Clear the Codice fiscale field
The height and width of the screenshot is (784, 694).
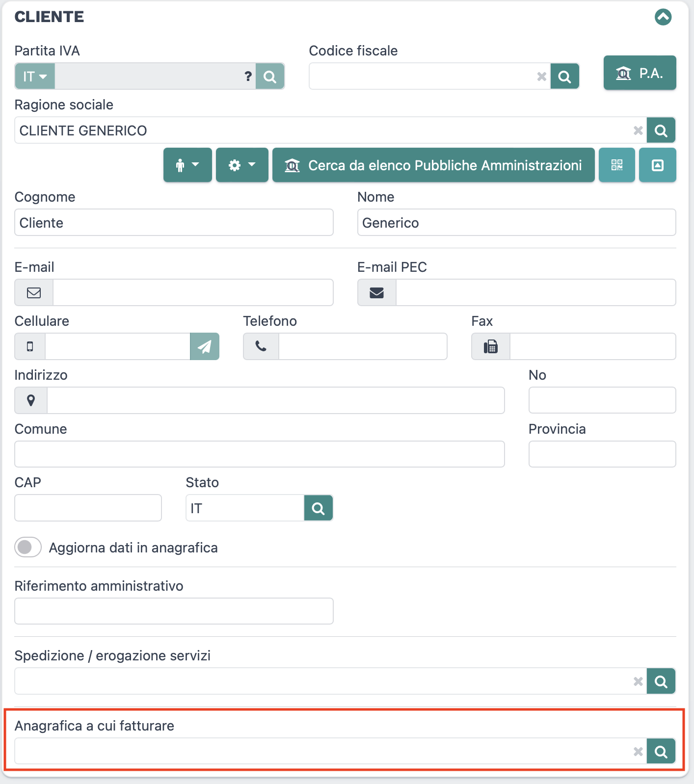click(542, 77)
